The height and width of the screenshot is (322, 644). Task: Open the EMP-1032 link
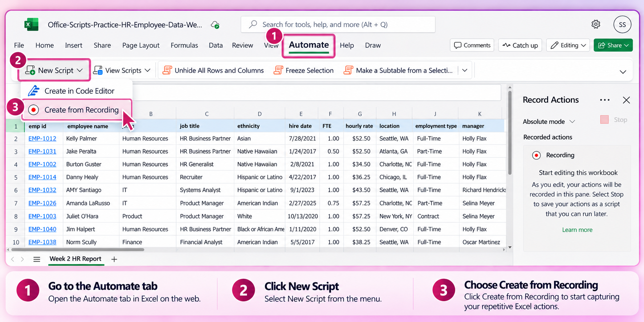(x=42, y=190)
